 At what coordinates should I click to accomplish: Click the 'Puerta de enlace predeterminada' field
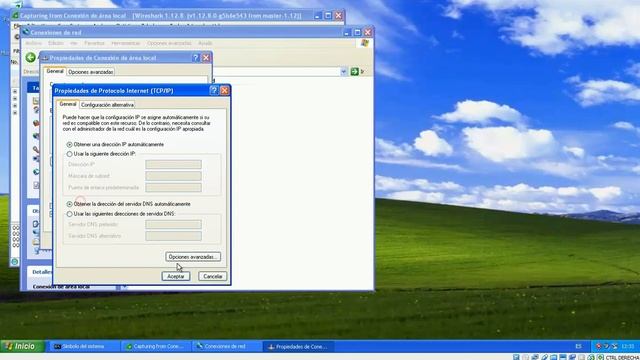[x=173, y=187]
